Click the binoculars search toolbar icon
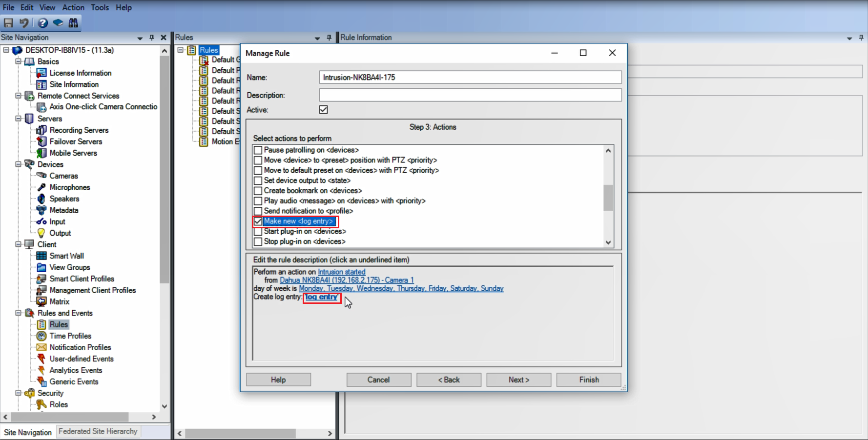Image resolution: width=868 pixels, height=440 pixels. point(73,22)
